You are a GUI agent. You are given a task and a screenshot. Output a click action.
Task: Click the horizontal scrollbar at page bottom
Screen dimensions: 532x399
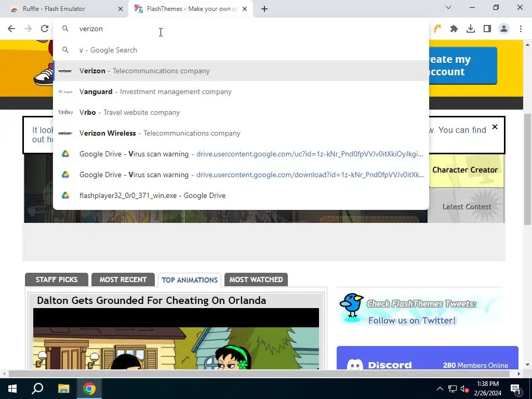coord(259,374)
